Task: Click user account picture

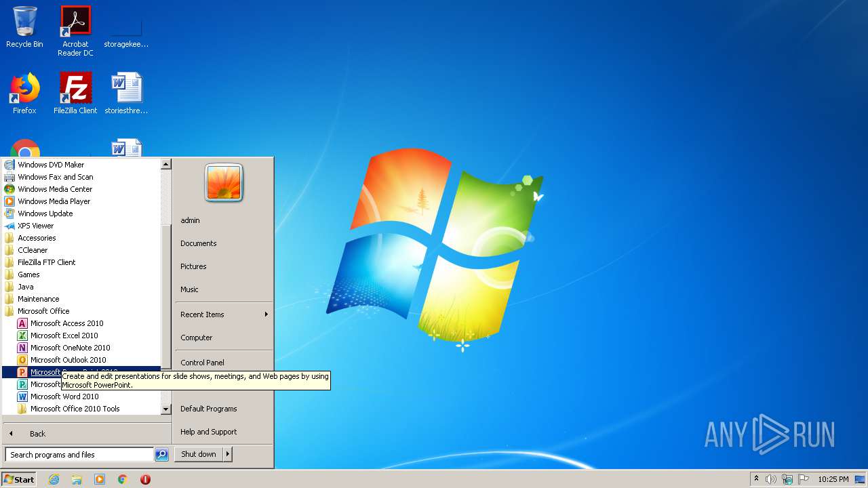Action: click(224, 183)
